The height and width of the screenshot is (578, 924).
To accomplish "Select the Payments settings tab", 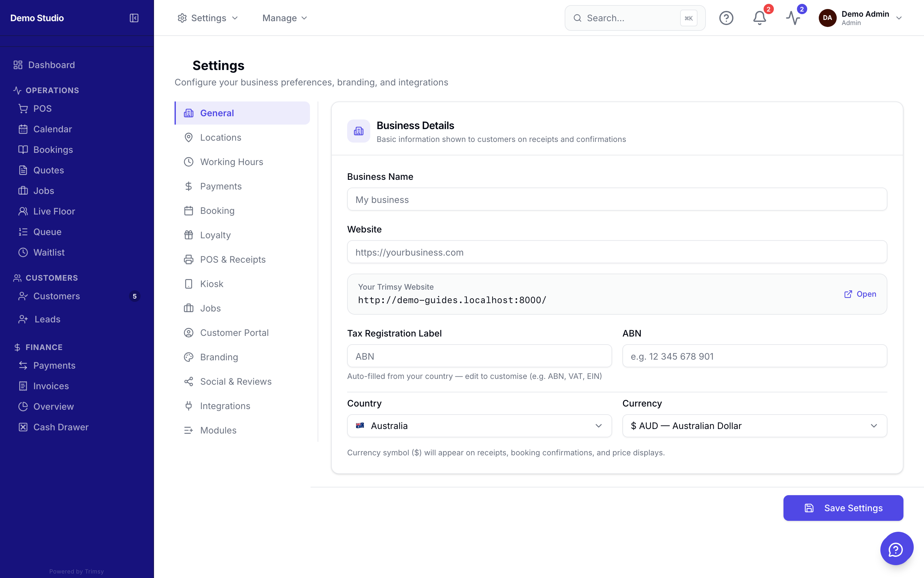I will [x=242, y=186].
